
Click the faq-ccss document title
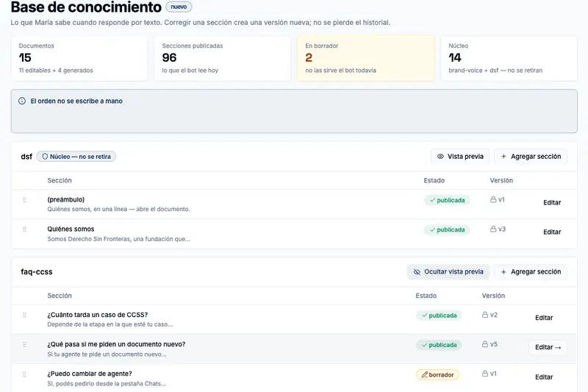[36, 272]
